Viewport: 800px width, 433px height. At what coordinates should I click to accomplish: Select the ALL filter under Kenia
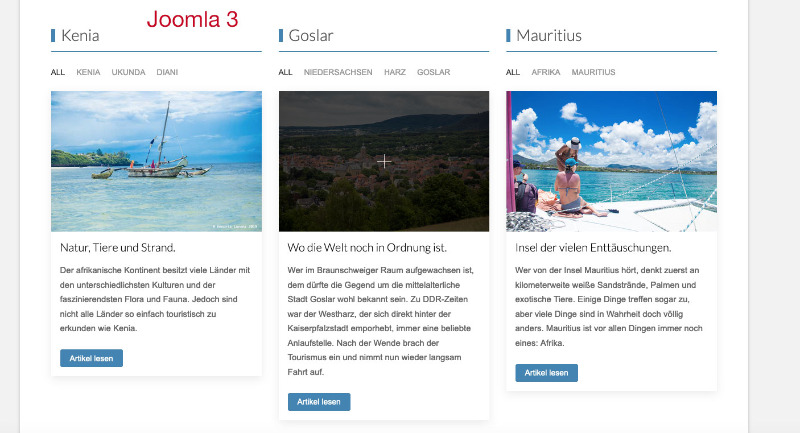58,72
